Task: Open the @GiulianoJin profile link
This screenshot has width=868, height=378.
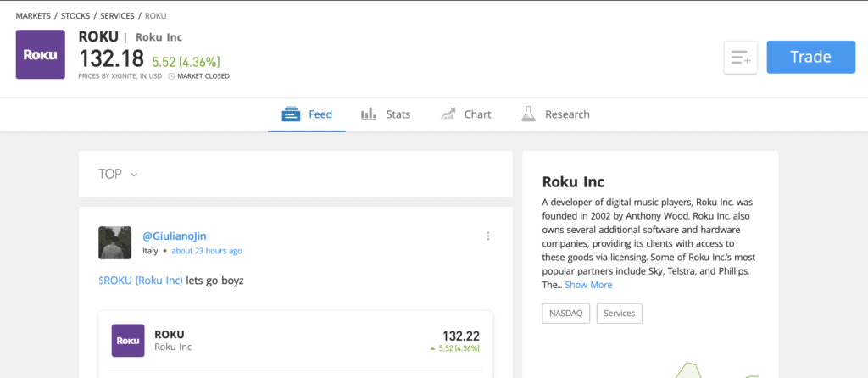Action: coord(175,236)
